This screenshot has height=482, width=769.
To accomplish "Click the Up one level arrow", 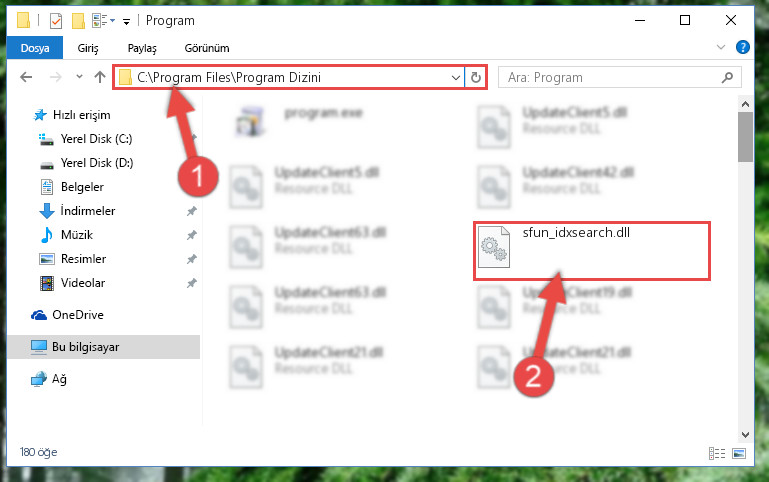I will 100,77.
